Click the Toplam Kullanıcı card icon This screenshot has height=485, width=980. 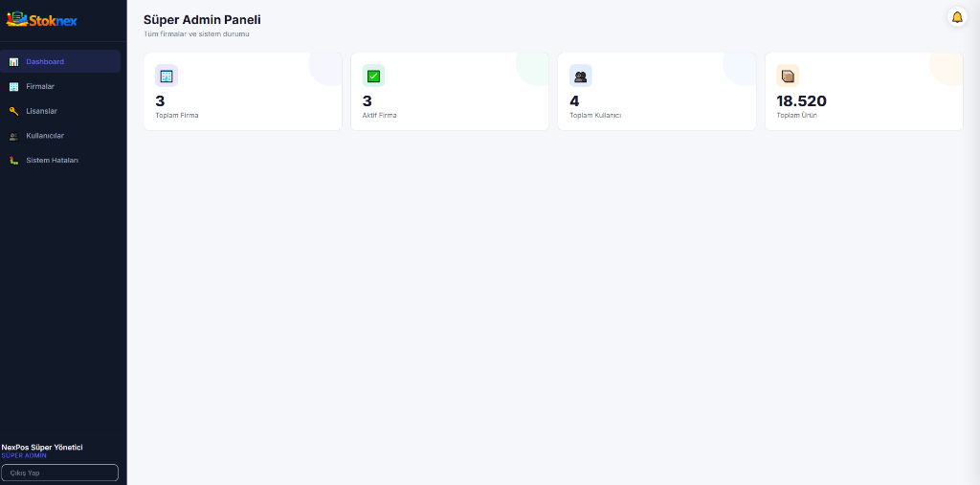580,76
